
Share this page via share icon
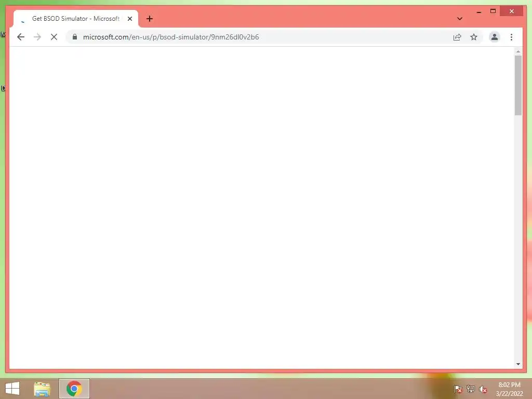click(x=457, y=37)
